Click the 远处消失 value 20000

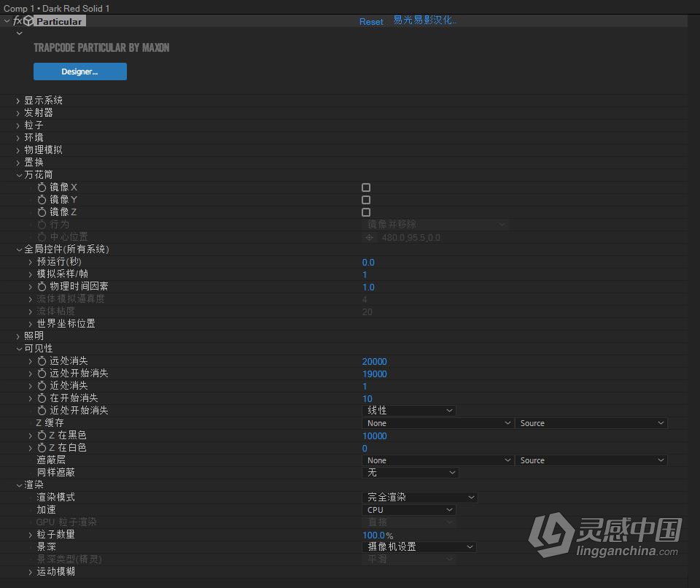[x=375, y=361]
